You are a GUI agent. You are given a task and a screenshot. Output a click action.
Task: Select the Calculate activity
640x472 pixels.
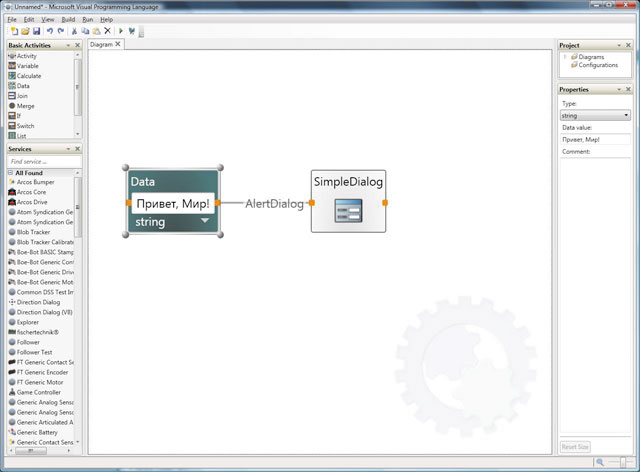tap(28, 76)
